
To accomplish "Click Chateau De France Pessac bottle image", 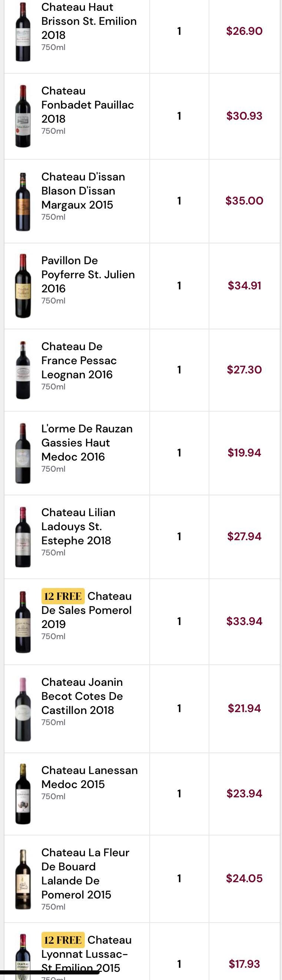I will point(23,370).
